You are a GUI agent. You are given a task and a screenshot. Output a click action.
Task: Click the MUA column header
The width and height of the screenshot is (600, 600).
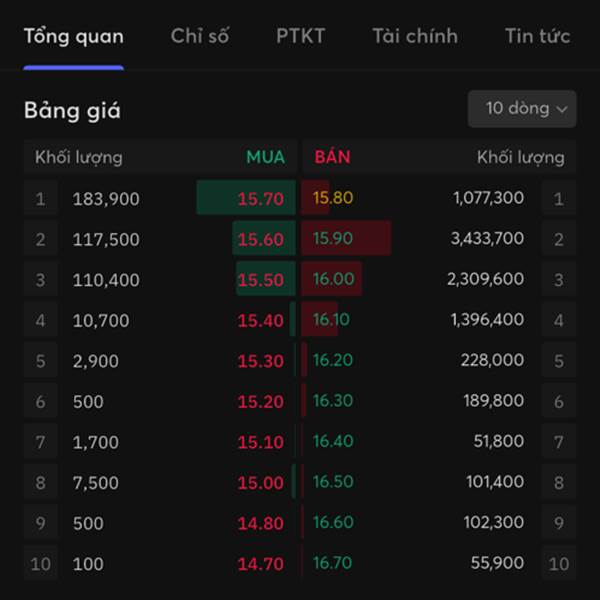265,157
